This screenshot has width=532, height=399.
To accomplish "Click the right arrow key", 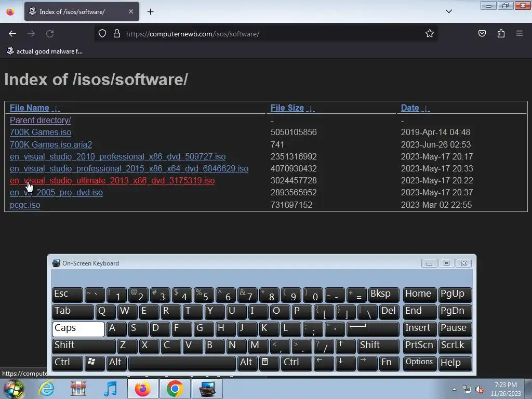I will (367, 363).
